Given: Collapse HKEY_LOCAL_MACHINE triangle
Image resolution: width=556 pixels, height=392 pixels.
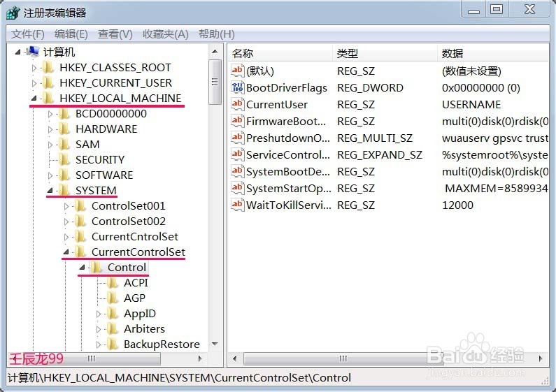Looking at the screenshot, I should 34,98.
